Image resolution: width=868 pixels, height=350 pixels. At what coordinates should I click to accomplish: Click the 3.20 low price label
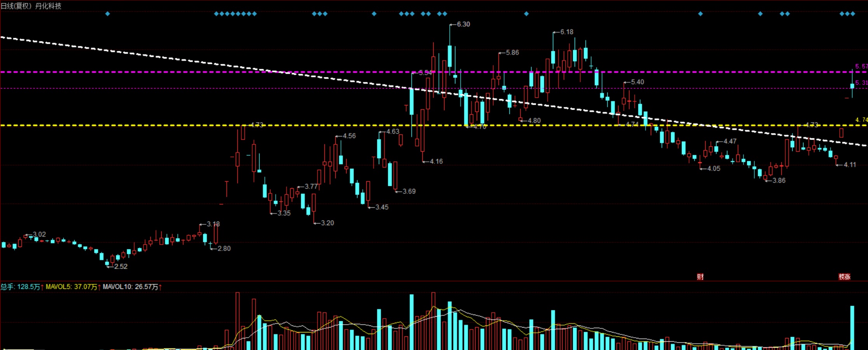[x=327, y=223]
